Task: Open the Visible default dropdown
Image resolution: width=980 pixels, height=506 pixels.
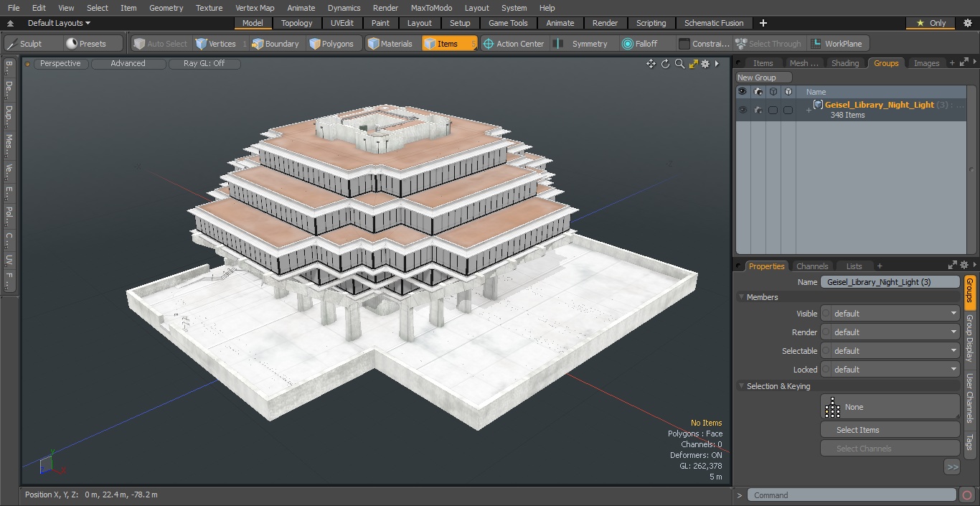Action: tap(895, 314)
